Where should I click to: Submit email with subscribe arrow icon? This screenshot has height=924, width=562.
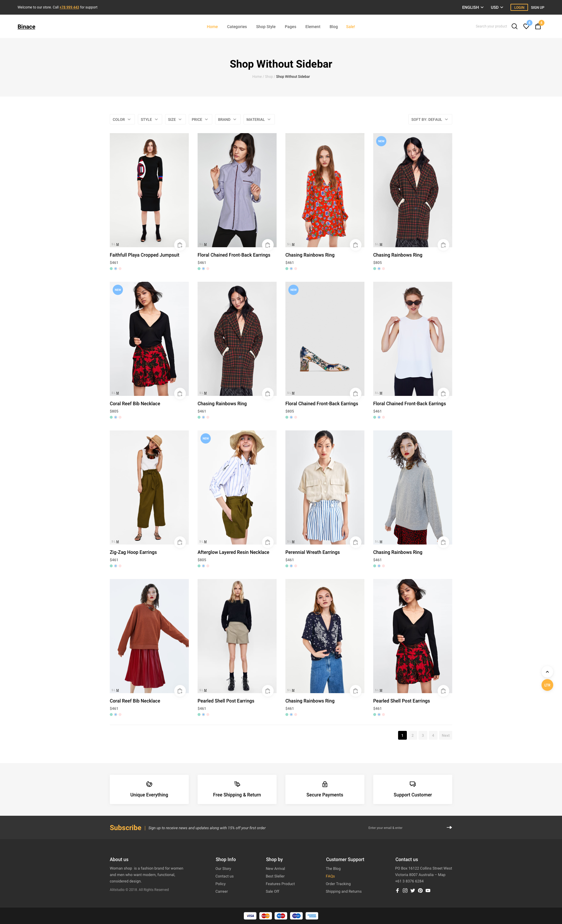click(449, 827)
